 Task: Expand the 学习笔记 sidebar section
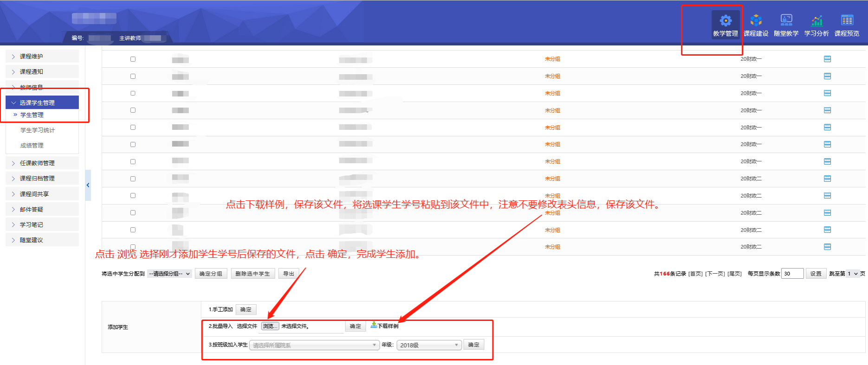(42, 224)
